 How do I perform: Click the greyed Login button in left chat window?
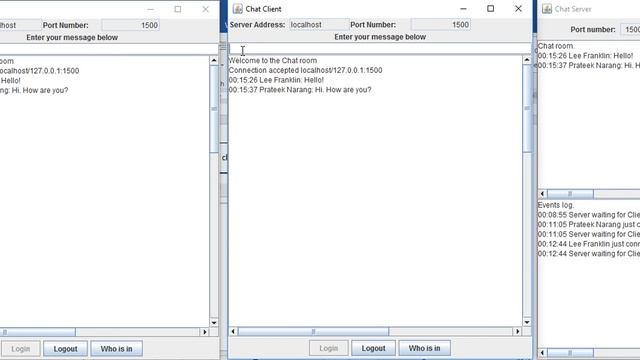point(20,349)
